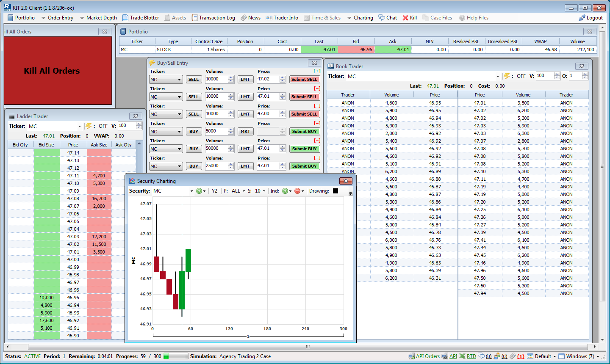The width and height of the screenshot is (610, 364).
Task: Toggle the Ladder Trader lightning quick-trade OFF switch
Action: point(89,126)
